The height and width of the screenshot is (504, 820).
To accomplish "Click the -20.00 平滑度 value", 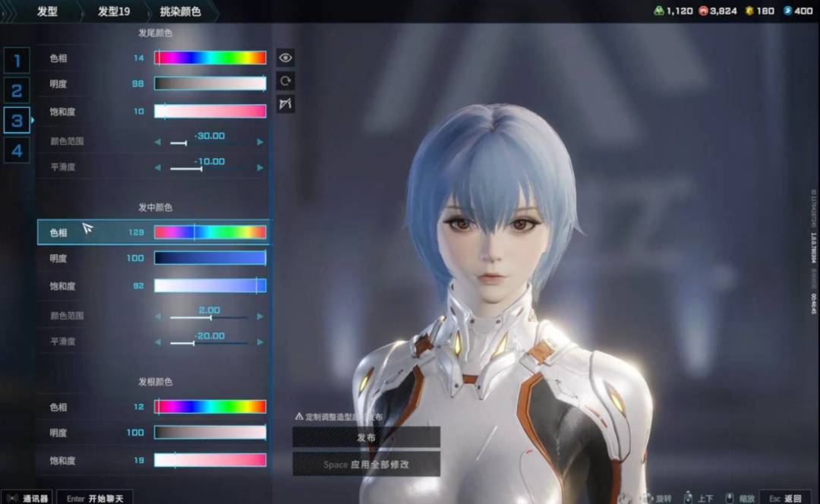I will (210, 335).
